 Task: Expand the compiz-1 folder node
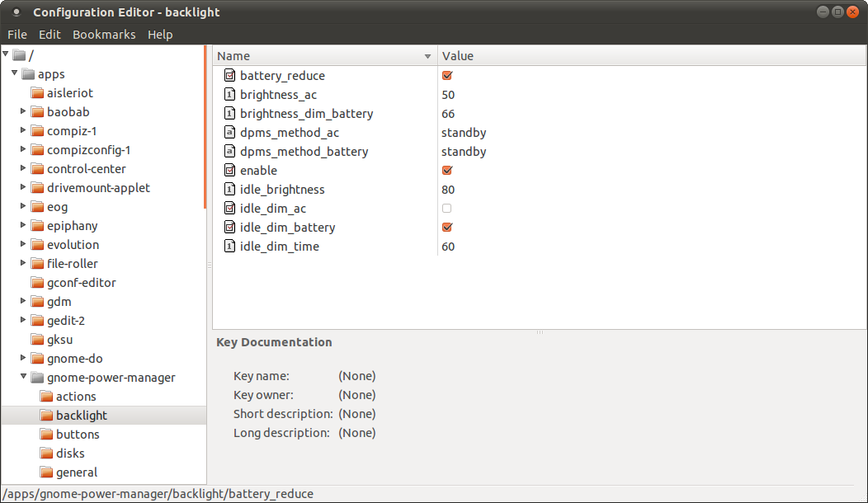point(24,131)
